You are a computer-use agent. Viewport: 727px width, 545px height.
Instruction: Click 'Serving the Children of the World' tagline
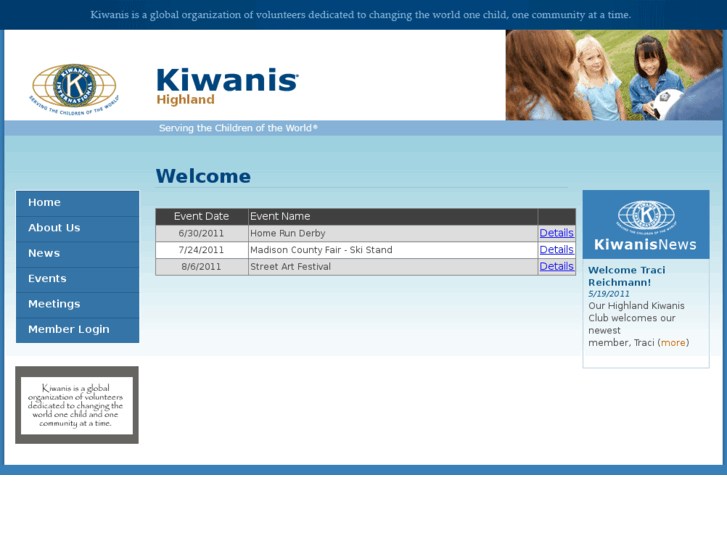click(238, 128)
